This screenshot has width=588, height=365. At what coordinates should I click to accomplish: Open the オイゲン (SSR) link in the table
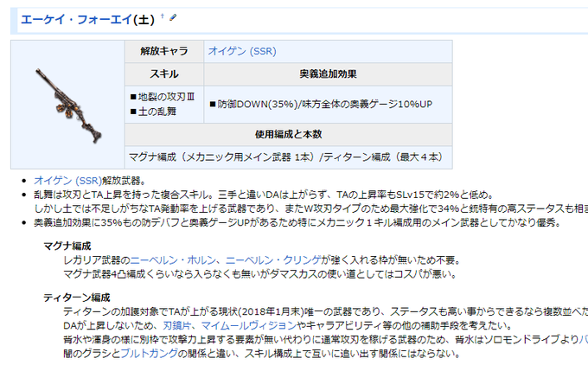pos(242,51)
